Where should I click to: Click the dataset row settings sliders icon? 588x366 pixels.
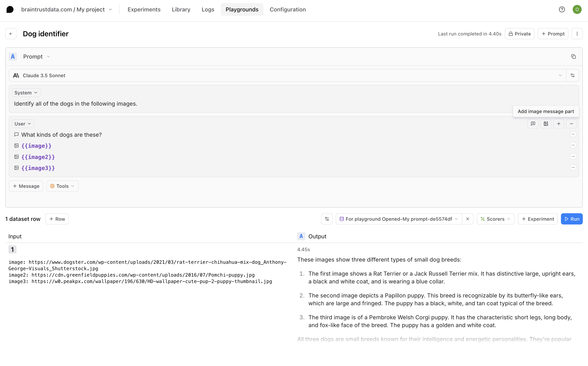(x=327, y=219)
